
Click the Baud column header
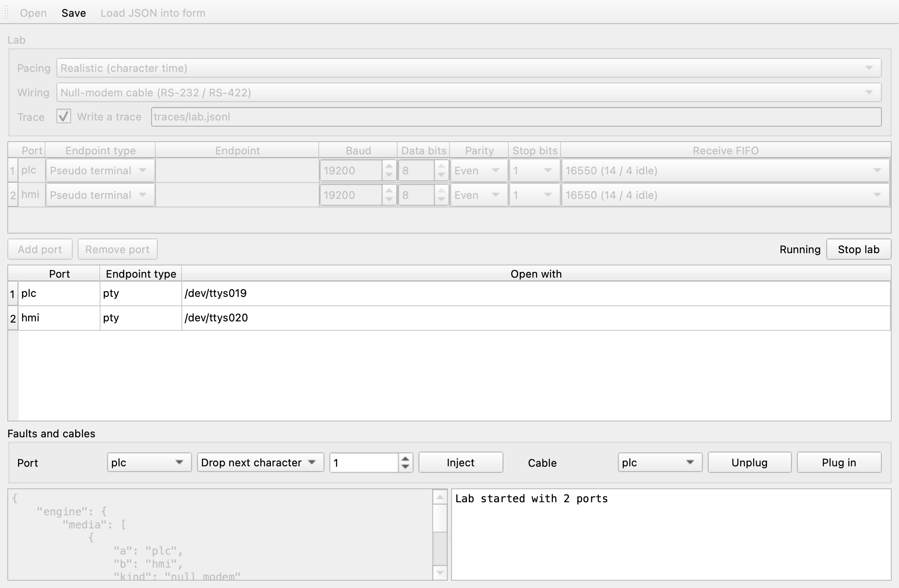tap(358, 150)
